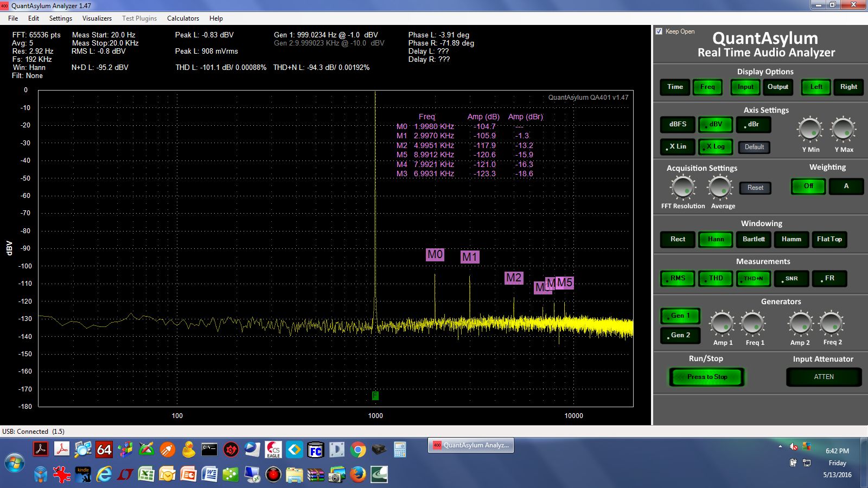
Task: Show hidden system tray icons
Action: tap(780, 447)
